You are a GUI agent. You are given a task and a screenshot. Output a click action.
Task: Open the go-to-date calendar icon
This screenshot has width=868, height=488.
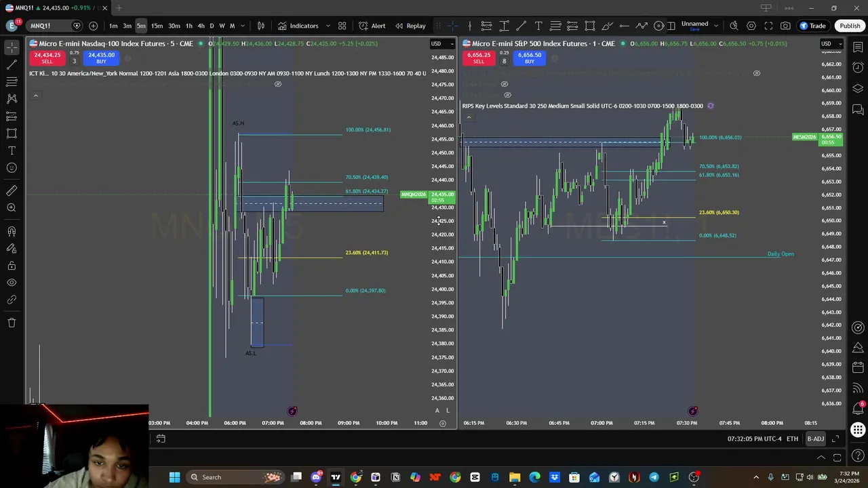coord(161,439)
